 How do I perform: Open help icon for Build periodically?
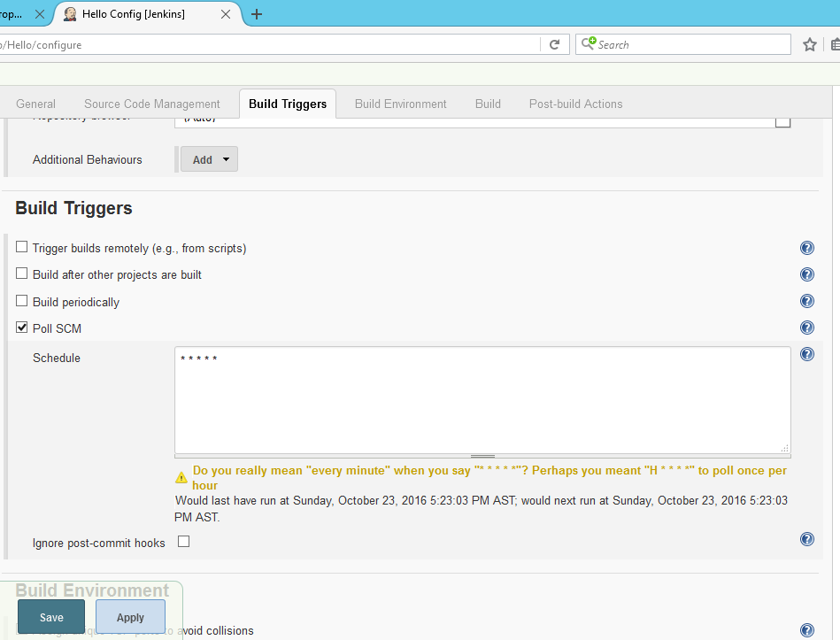click(806, 301)
